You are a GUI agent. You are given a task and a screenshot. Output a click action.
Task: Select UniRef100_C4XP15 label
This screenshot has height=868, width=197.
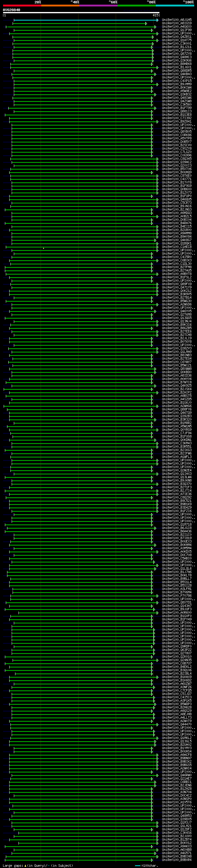pos(177,81)
